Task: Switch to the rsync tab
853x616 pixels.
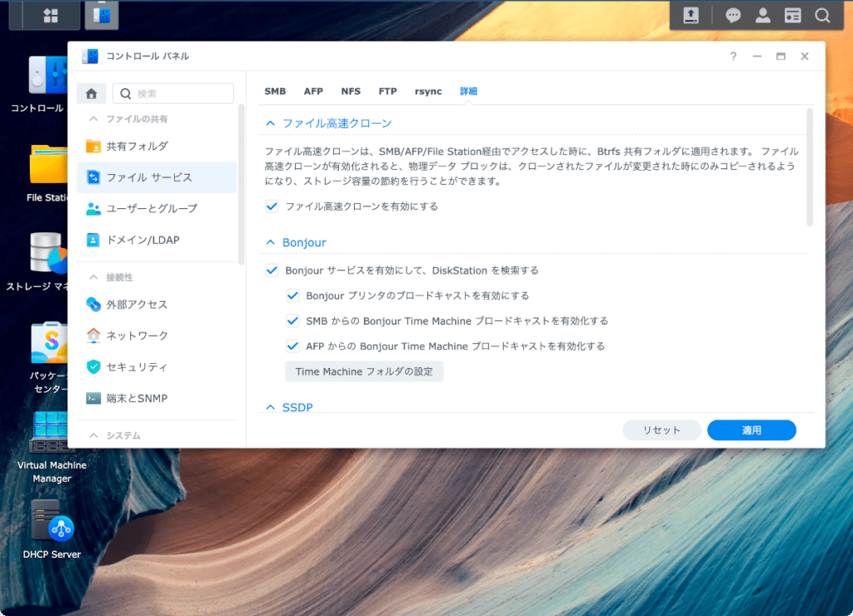Action: pos(428,92)
